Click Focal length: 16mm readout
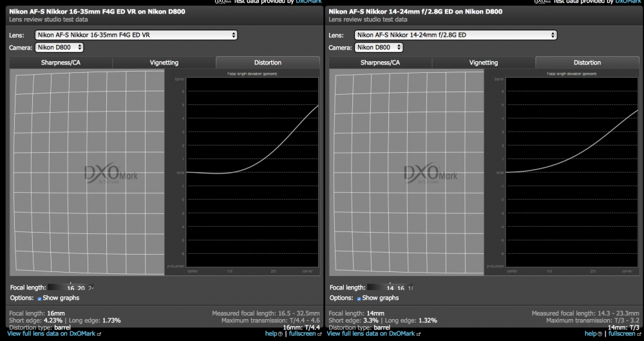The height and width of the screenshot is (341, 644). (37, 313)
